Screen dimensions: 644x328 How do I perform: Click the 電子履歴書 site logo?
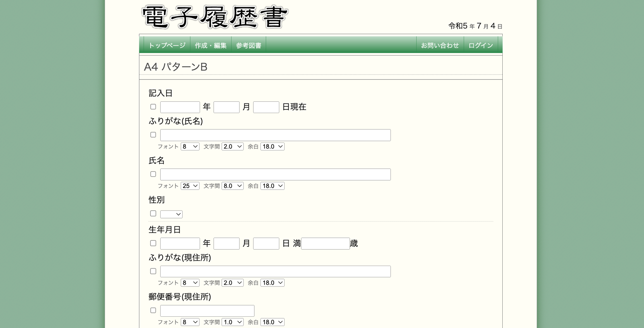[215, 17]
